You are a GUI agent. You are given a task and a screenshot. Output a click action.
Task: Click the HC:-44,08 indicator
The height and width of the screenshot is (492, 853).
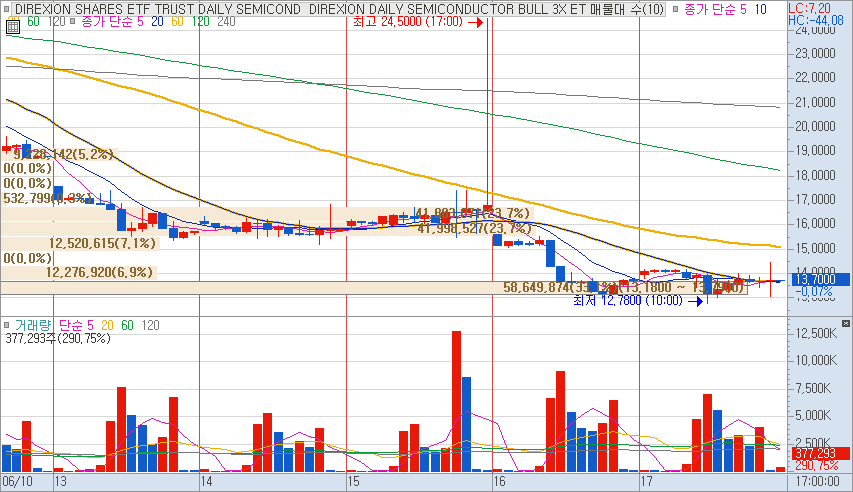pyautogui.click(x=815, y=20)
